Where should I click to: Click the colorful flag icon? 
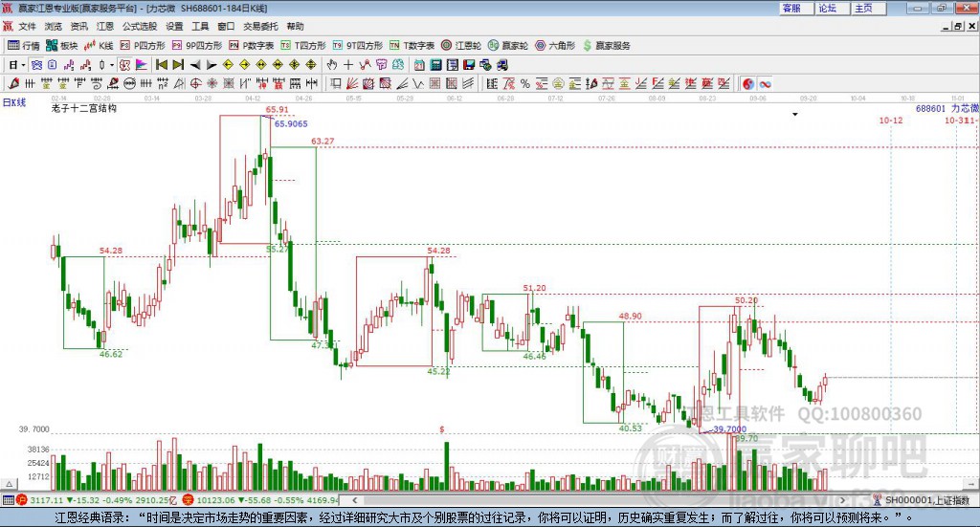pyautogui.click(x=142, y=65)
